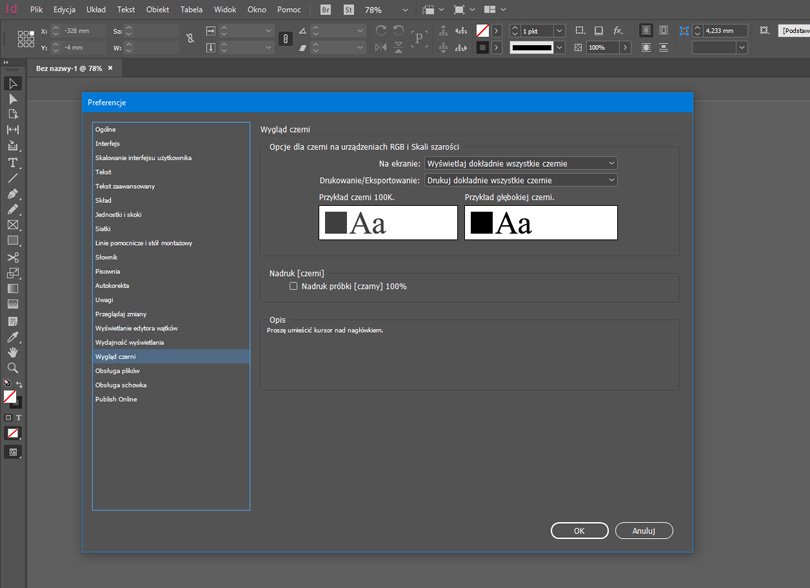Select the Hand tool
Screen dimensions: 810x588
[13, 352]
